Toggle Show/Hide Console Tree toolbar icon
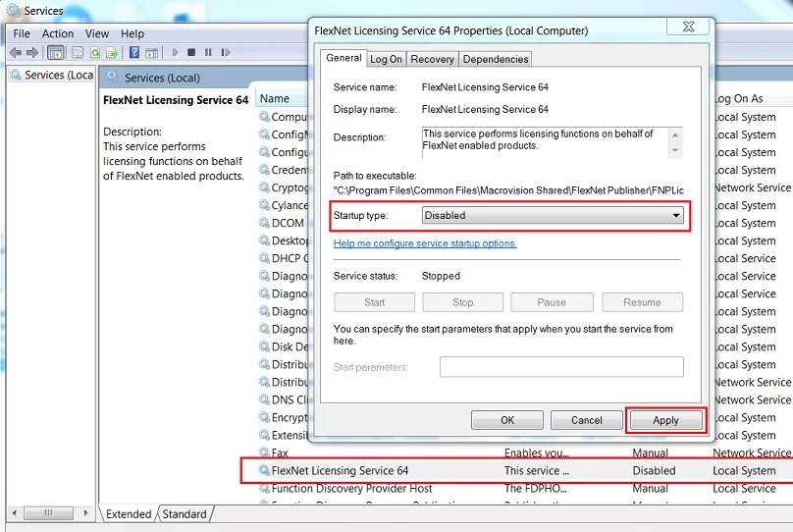This screenshot has width=793, height=532. (55, 52)
